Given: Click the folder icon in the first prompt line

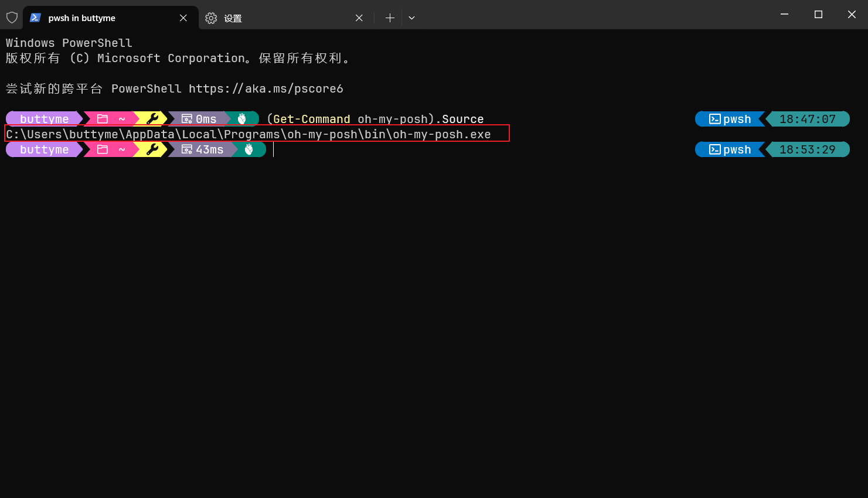Looking at the screenshot, I should point(103,119).
